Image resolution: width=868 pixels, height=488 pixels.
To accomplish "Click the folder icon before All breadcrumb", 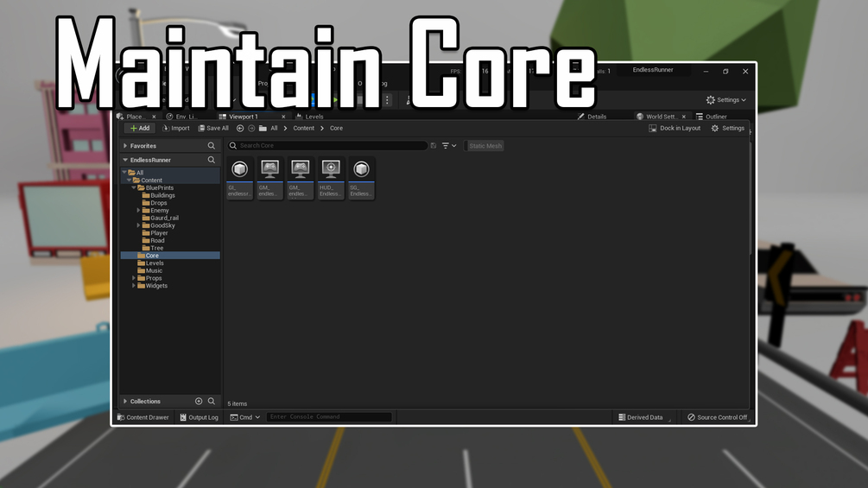I will coord(263,129).
